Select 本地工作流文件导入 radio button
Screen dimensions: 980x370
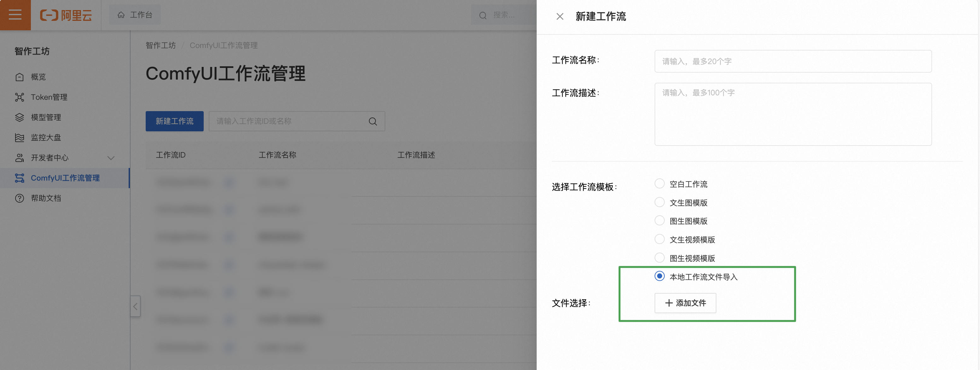pyautogui.click(x=659, y=276)
